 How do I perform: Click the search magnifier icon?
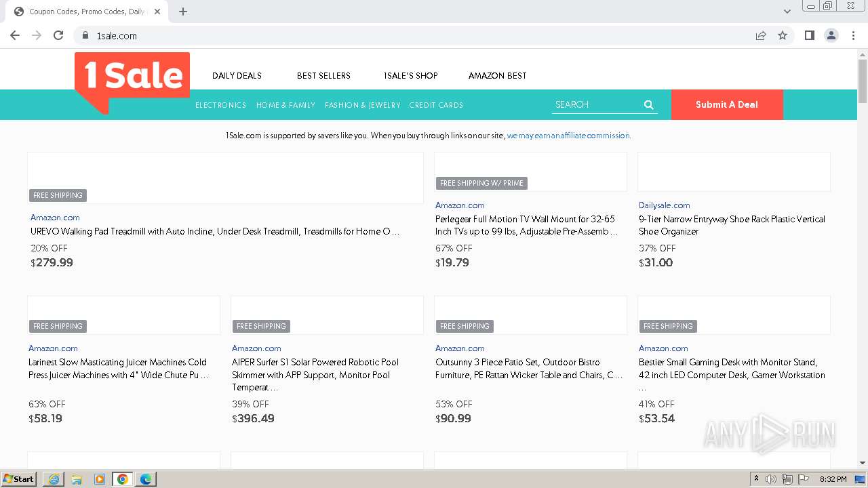[x=649, y=105]
